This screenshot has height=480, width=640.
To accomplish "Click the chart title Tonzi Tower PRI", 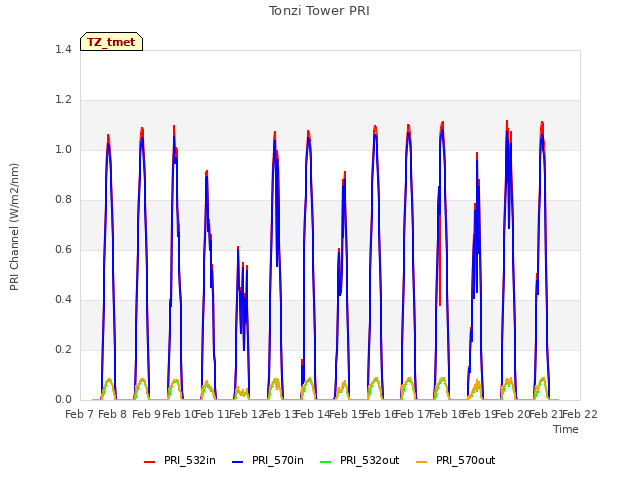I will 319,11.
